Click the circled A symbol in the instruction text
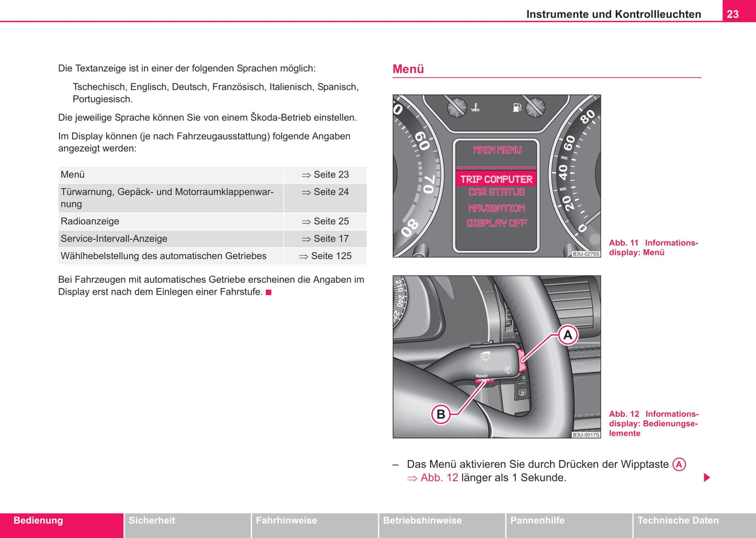Image resolution: width=756 pixels, height=538 pixels. click(x=679, y=464)
